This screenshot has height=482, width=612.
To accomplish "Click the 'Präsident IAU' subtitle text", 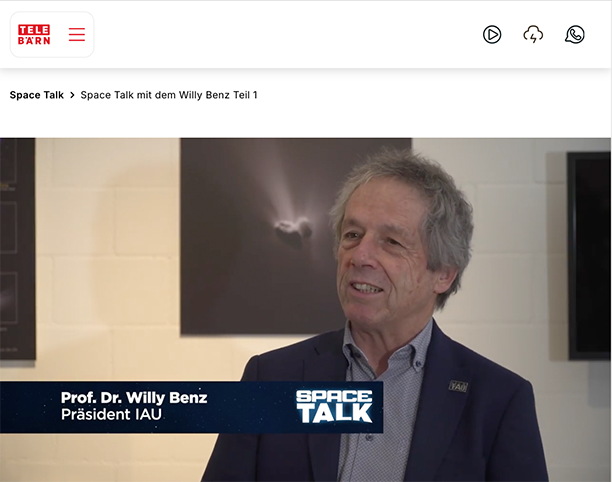I will [111, 414].
